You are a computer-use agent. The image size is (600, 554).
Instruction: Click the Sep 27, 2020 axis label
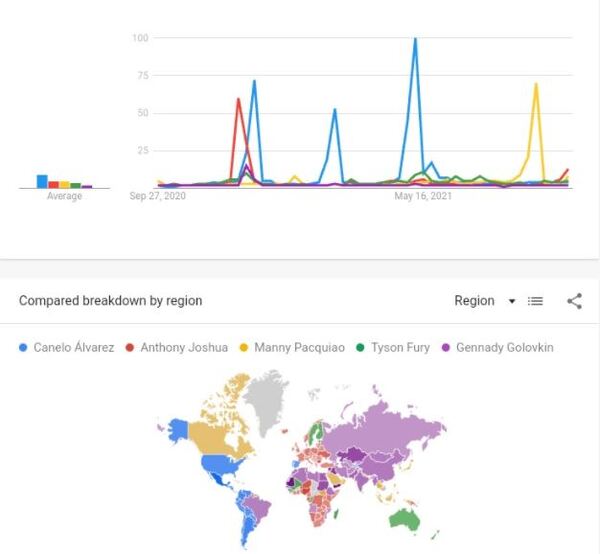(158, 197)
